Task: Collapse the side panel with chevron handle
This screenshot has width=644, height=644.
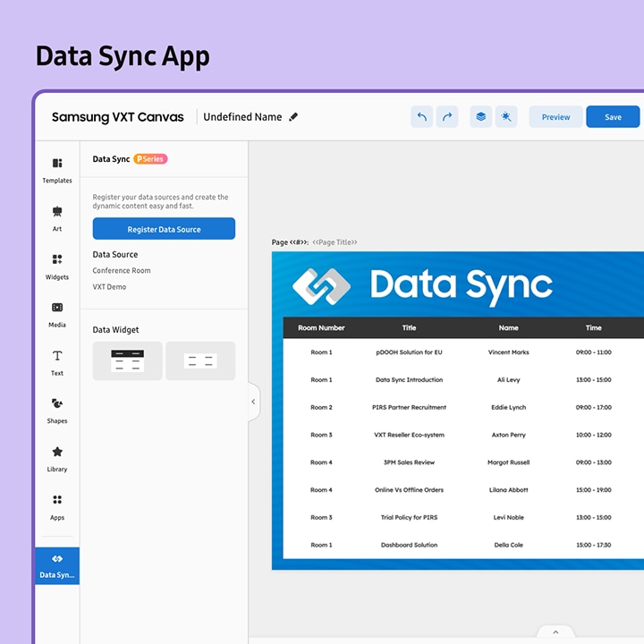Action: [253, 402]
